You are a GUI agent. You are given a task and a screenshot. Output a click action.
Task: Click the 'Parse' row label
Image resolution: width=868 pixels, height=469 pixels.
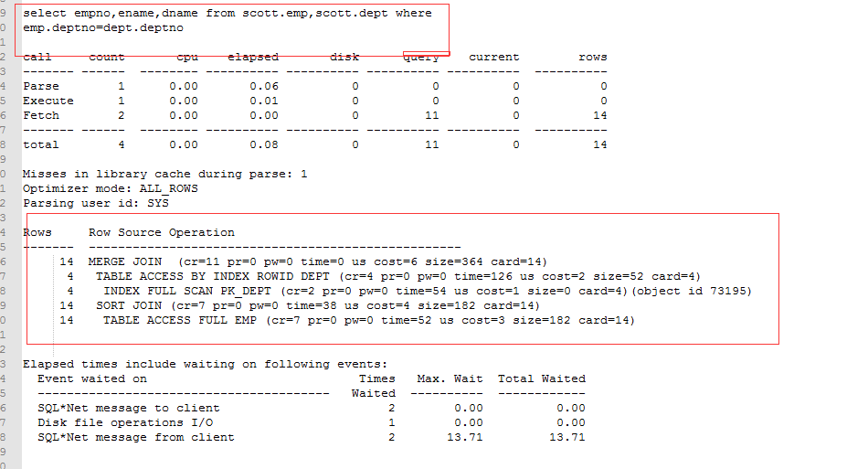[x=41, y=86]
